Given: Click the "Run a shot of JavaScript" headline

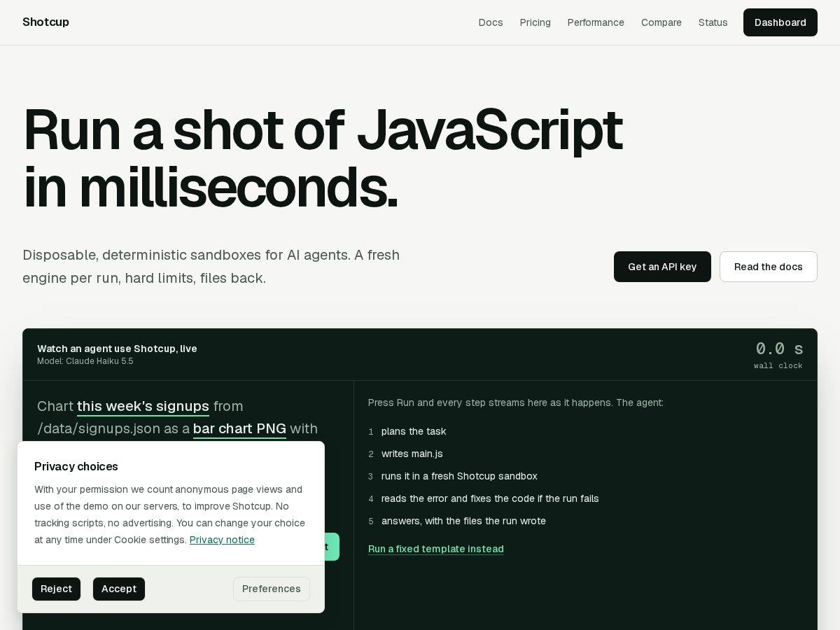Looking at the screenshot, I should (x=323, y=158).
